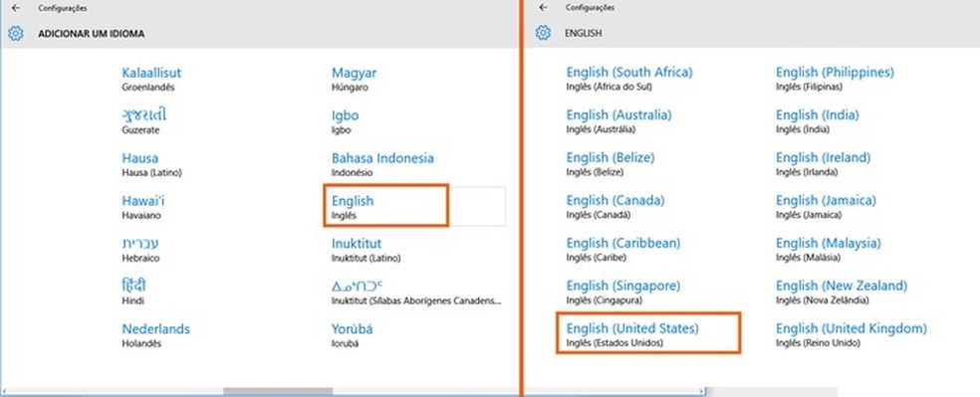Pick Bahasa Indonesia language
The width and height of the screenshot is (980, 397).
coord(382,165)
